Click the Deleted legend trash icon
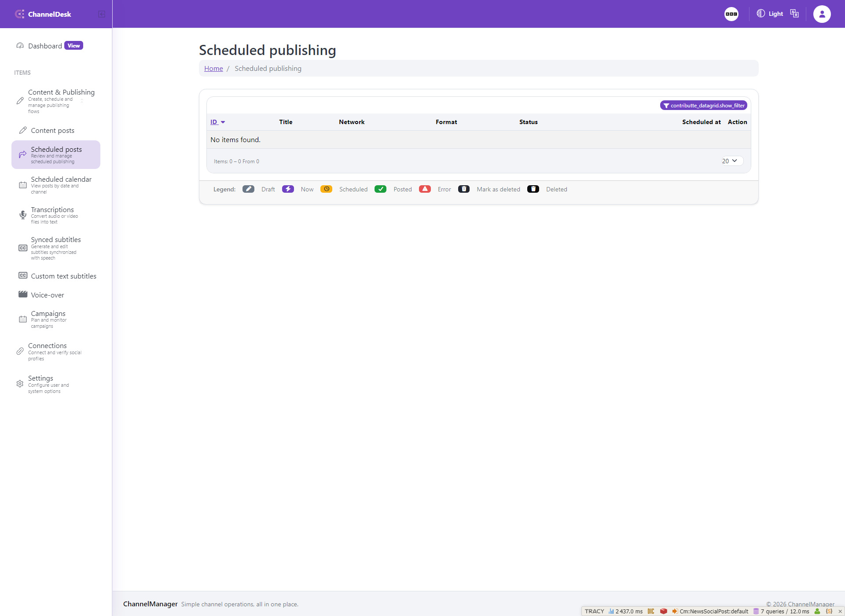The height and width of the screenshot is (616, 845). pyautogui.click(x=533, y=189)
